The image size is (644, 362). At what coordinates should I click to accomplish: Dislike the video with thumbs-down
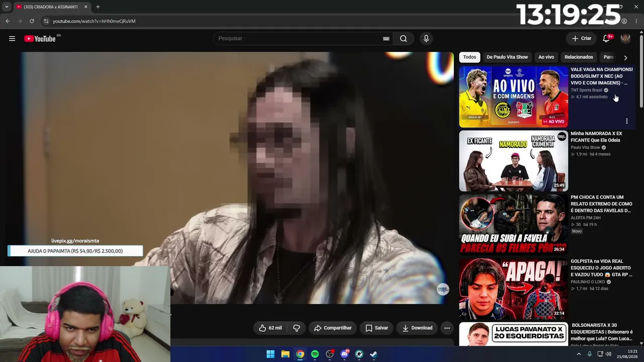click(296, 328)
